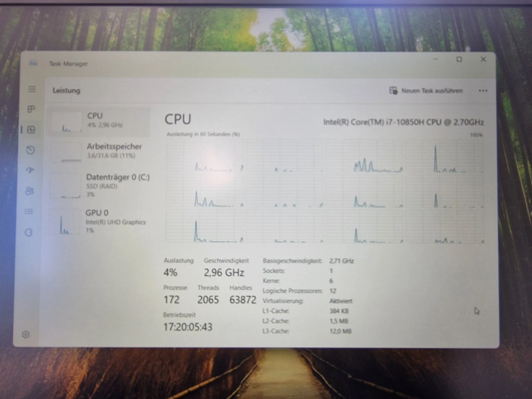Click the L2-Cache value '1,5 MB'
This screenshot has height=399, width=532.
coord(339,321)
